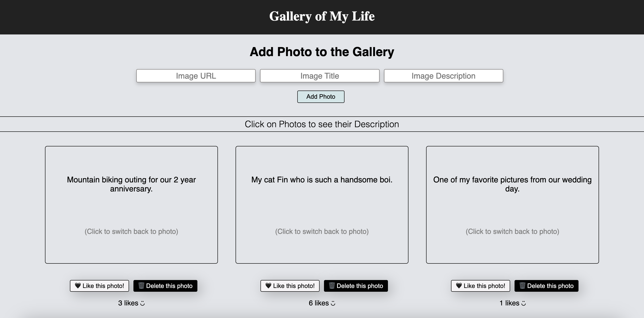Flip the wedding day description card back to photo
This screenshot has width=644, height=318.
tap(512, 205)
